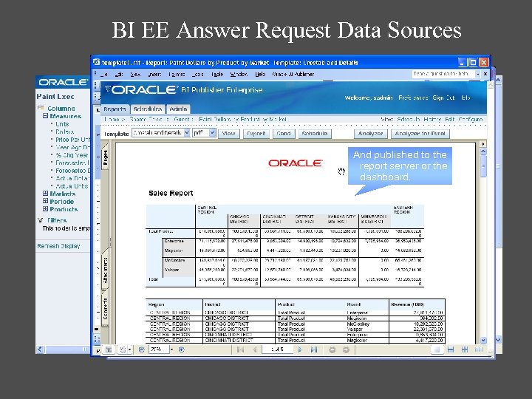Jump to last page of the PDF

[x=314, y=349]
